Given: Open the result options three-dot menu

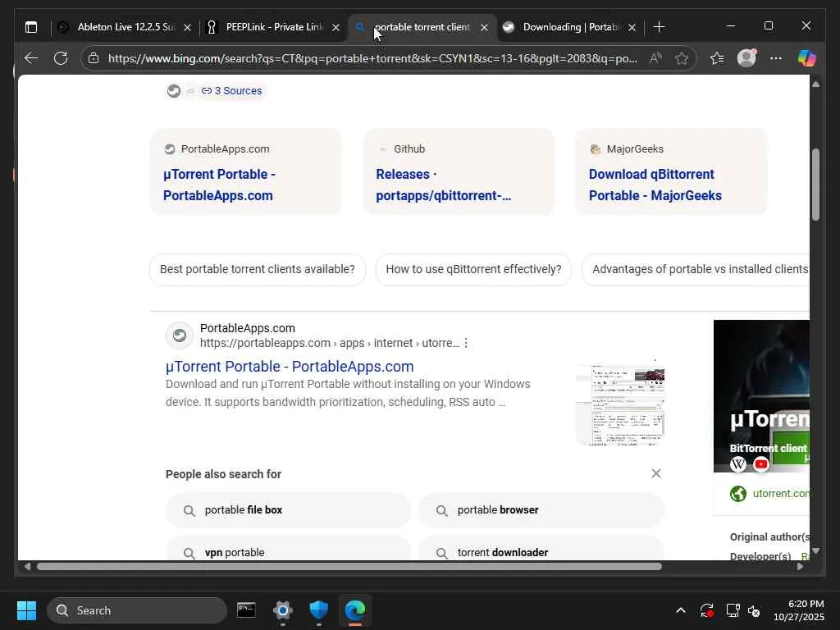Looking at the screenshot, I should tap(466, 343).
